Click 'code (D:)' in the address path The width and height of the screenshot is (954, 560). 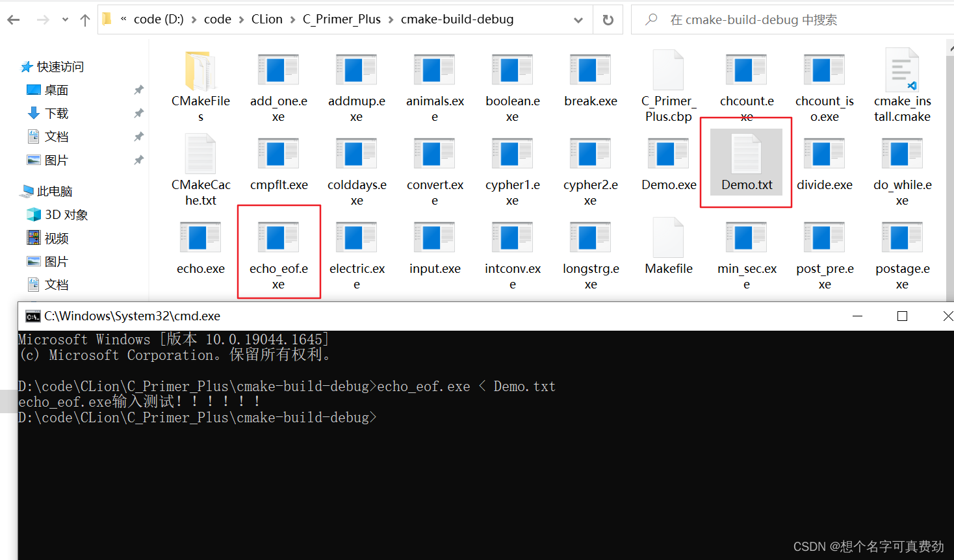(x=159, y=19)
